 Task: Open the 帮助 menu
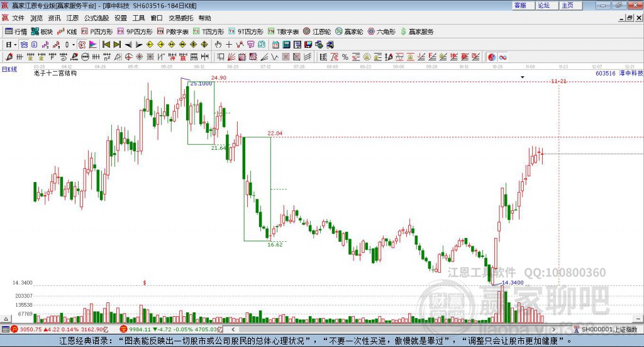click(x=204, y=18)
